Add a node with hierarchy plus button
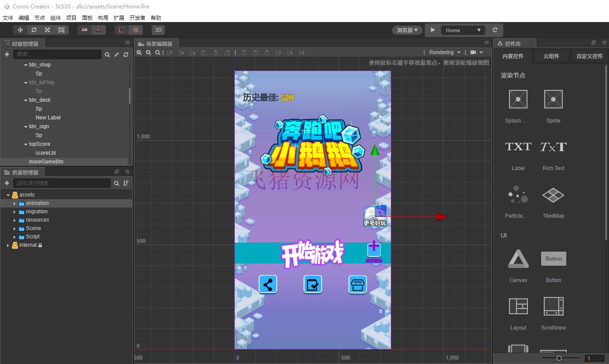The image size is (609, 364). (7, 54)
